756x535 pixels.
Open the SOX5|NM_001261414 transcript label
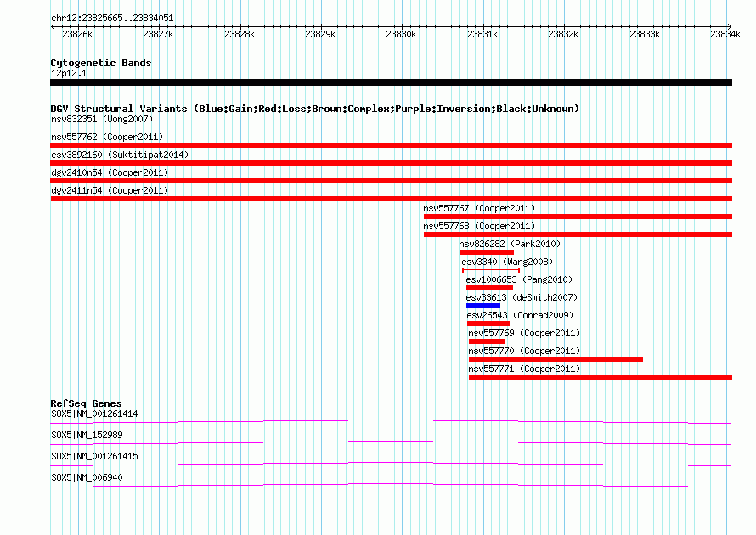coord(94,414)
